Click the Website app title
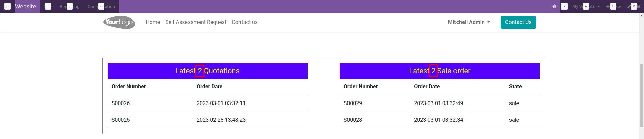644x139 pixels. click(x=25, y=6)
